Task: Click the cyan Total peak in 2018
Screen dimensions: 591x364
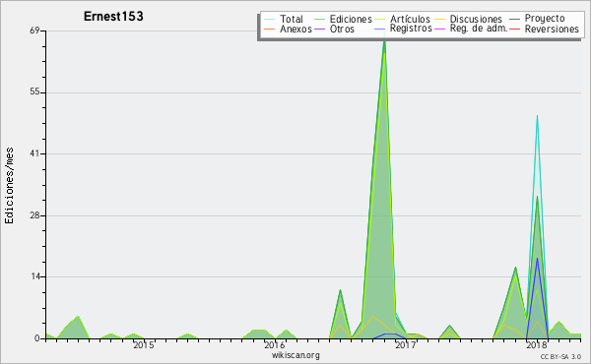Action: [537, 117]
